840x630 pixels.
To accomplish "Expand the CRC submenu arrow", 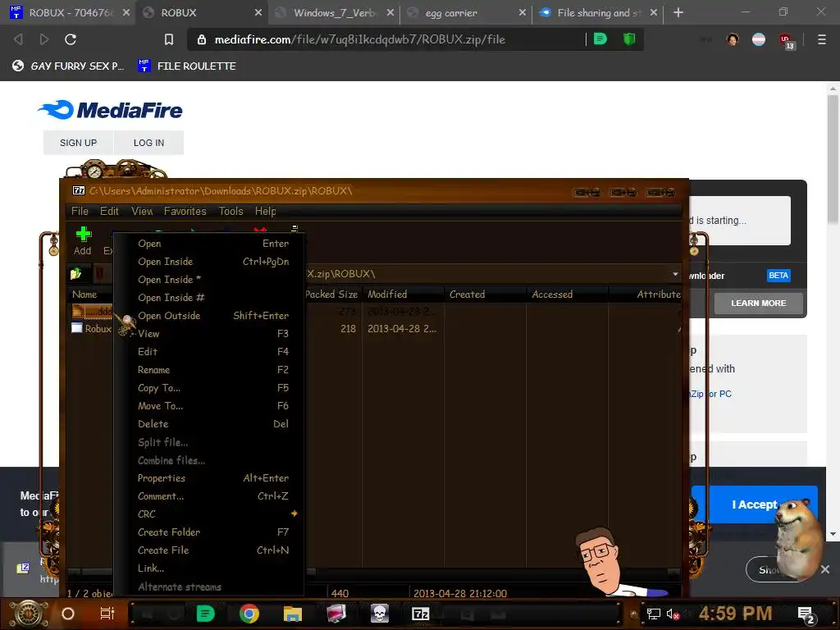I will 294,514.
